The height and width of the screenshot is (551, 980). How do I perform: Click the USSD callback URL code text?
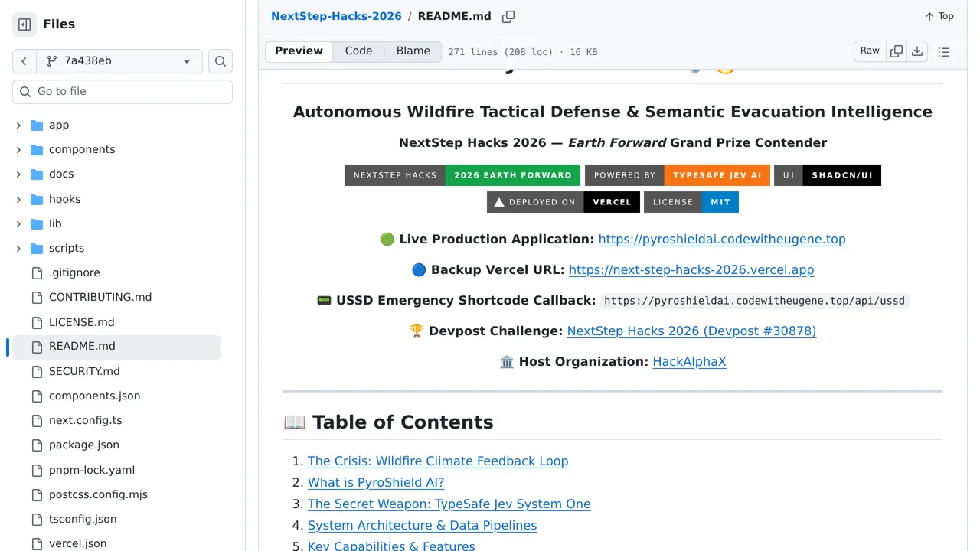(754, 301)
